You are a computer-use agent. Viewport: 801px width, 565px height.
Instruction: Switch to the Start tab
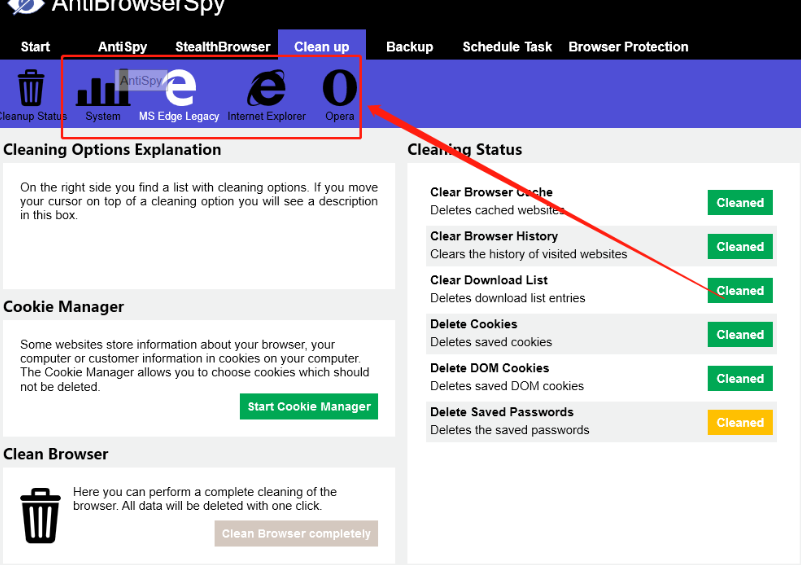[x=35, y=47]
